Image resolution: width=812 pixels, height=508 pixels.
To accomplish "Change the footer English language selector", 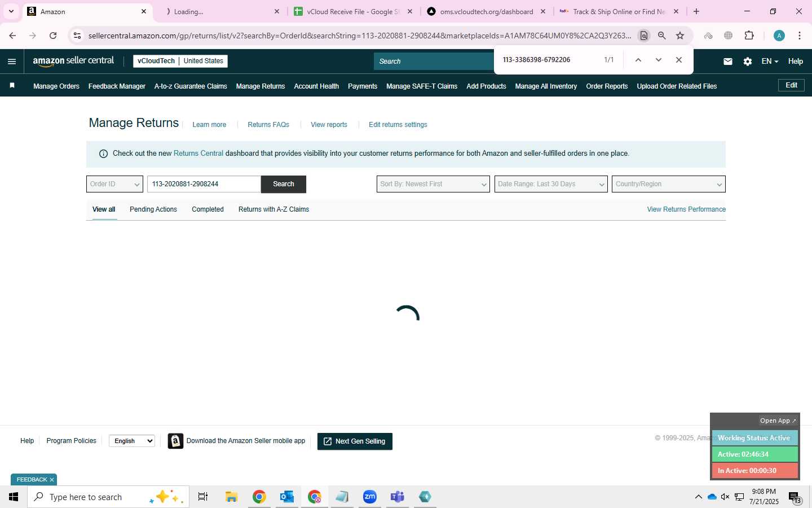I will click(x=132, y=441).
